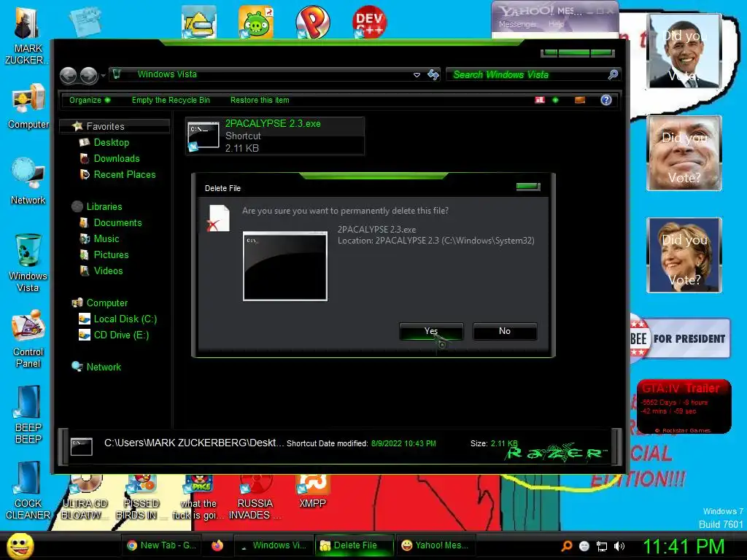747x560 pixels.
Task: Open Recent Places in Favorites
Action: pyautogui.click(x=124, y=175)
